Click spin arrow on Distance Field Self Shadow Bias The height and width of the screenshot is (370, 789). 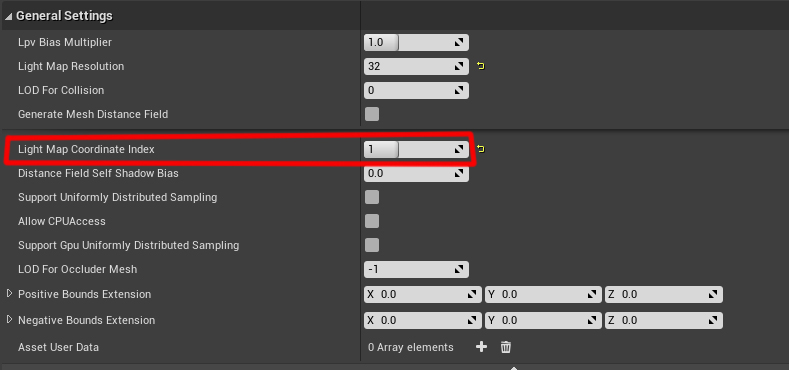pyautogui.click(x=459, y=173)
